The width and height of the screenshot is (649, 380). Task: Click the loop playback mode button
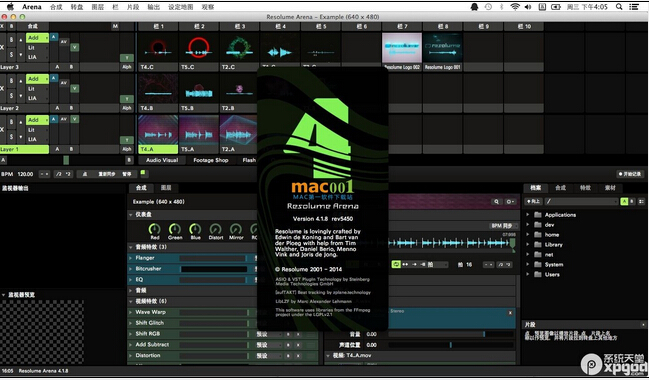396,264
